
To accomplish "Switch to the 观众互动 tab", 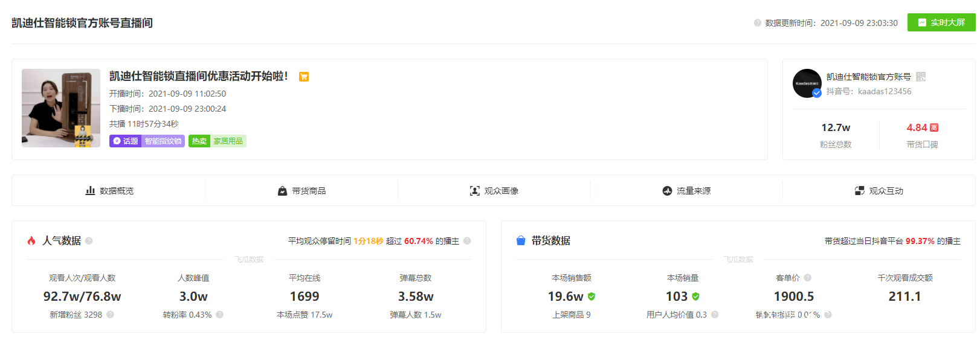I will (879, 191).
